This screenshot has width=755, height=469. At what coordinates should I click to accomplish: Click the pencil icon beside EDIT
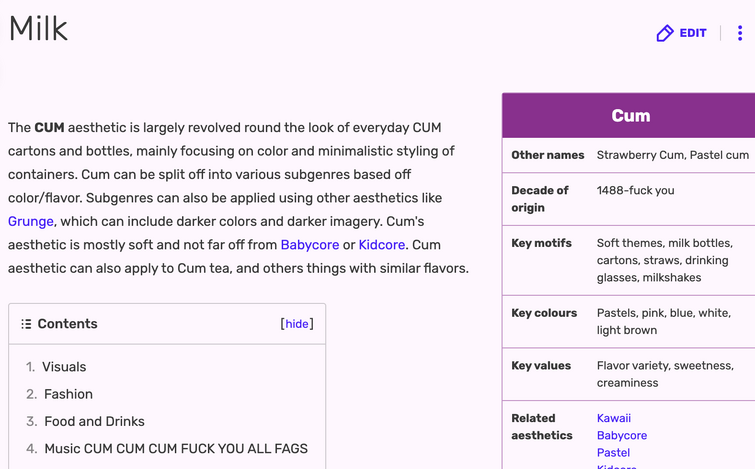[665, 33]
